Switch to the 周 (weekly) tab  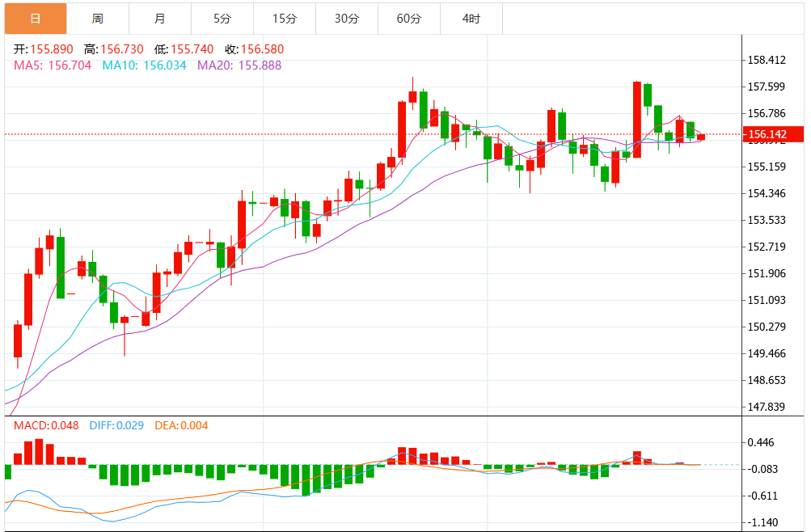[x=98, y=18]
